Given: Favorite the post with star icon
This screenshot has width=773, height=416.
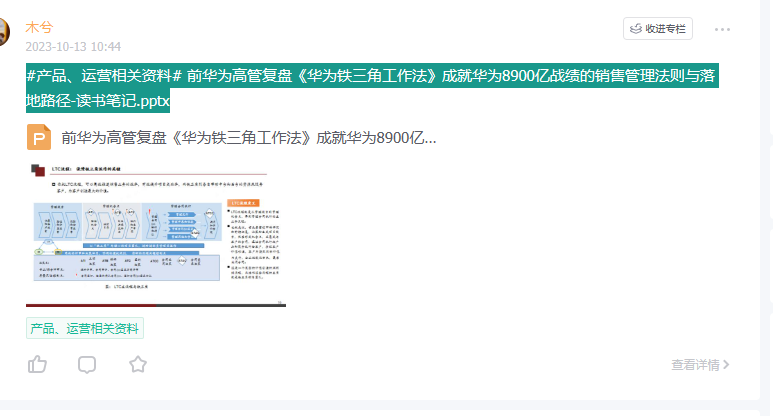Looking at the screenshot, I should (138, 365).
